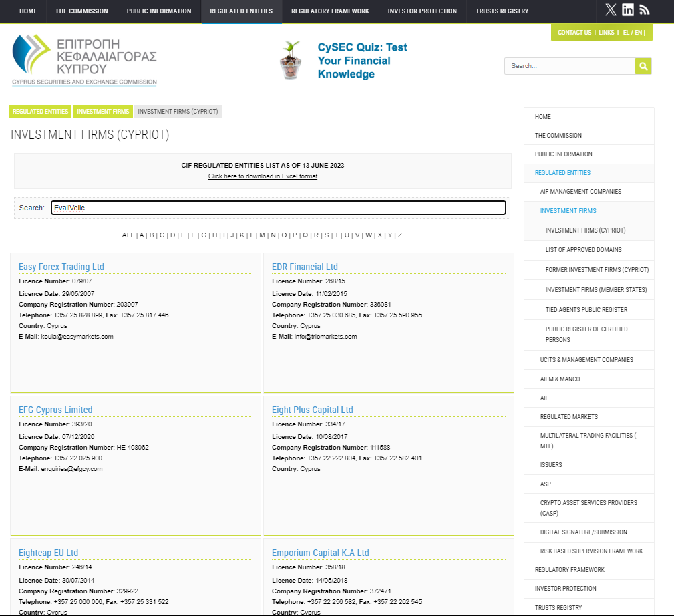This screenshot has width=674, height=616.
Task: Click the CySEC logo image
Action: tap(84, 60)
